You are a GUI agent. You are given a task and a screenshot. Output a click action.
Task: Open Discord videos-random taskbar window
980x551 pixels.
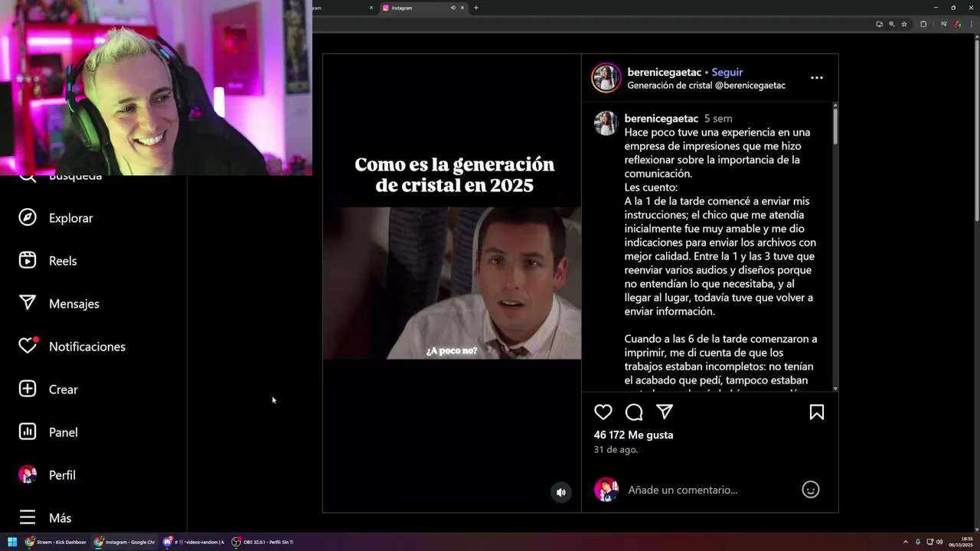click(x=194, y=542)
